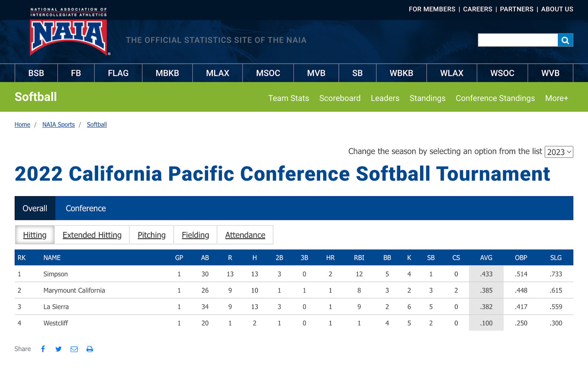Share page on Facebook
The height and width of the screenshot is (368, 588).
pyautogui.click(x=43, y=349)
